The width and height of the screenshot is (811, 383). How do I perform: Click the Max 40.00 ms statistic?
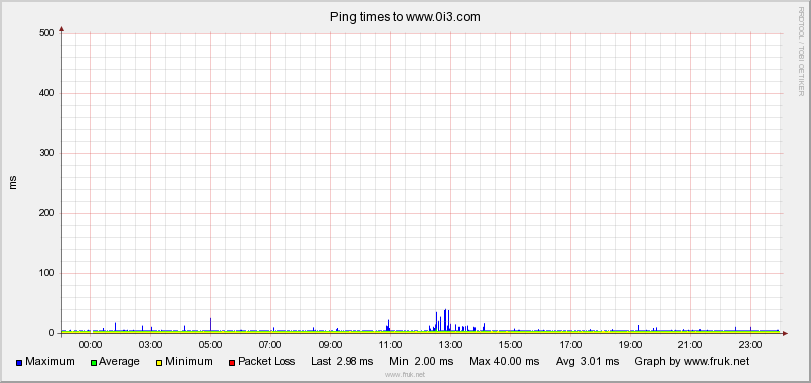[x=504, y=362]
